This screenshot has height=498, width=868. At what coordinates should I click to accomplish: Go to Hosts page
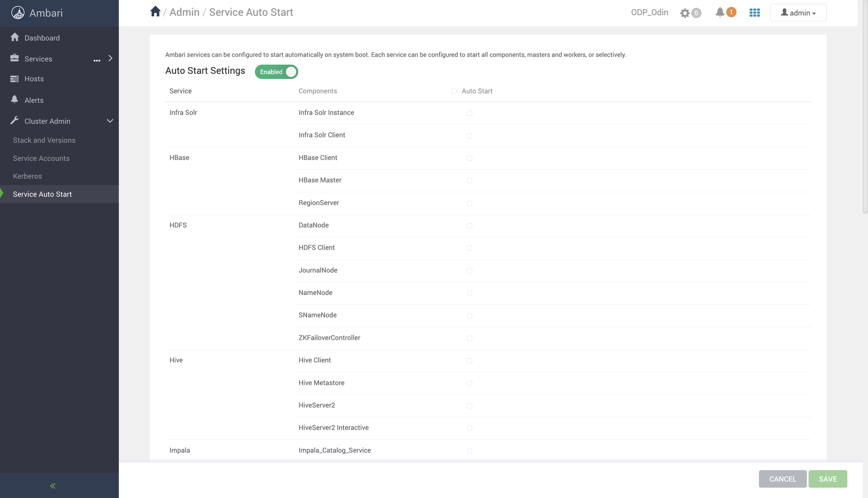pos(34,79)
